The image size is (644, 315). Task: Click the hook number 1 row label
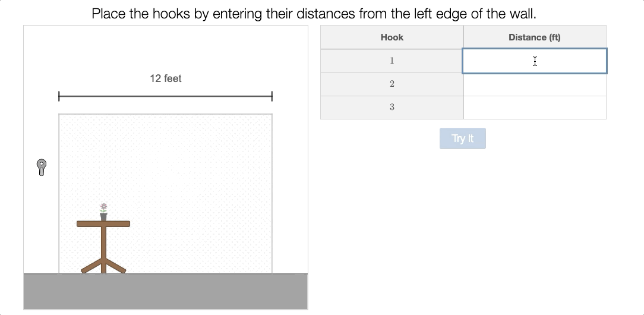(x=392, y=61)
